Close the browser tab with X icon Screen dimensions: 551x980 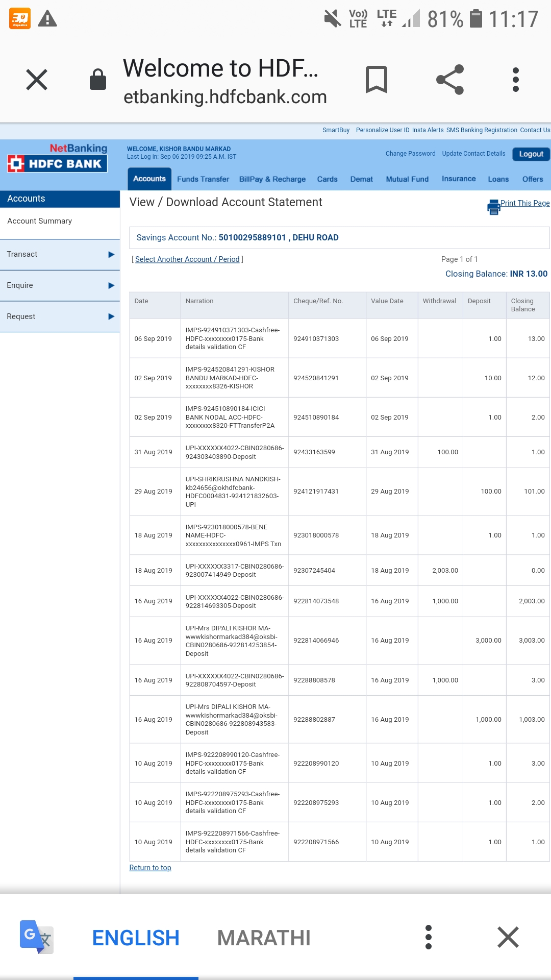[37, 80]
